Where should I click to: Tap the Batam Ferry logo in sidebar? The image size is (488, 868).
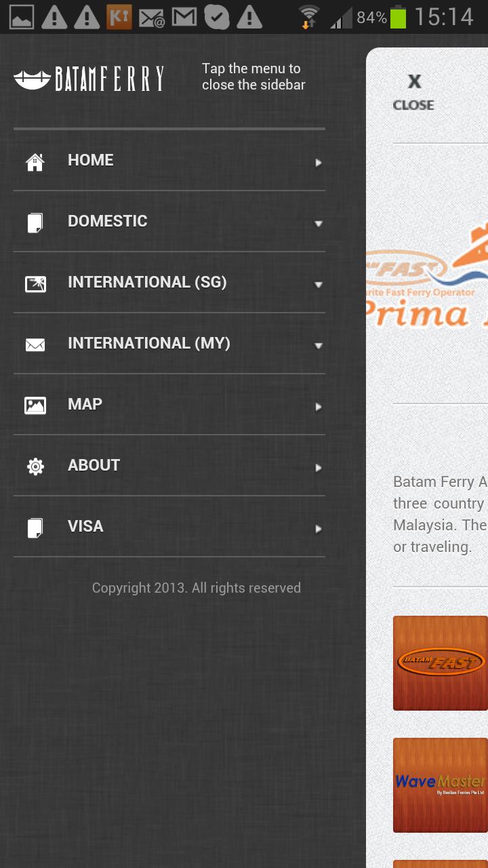(x=89, y=79)
